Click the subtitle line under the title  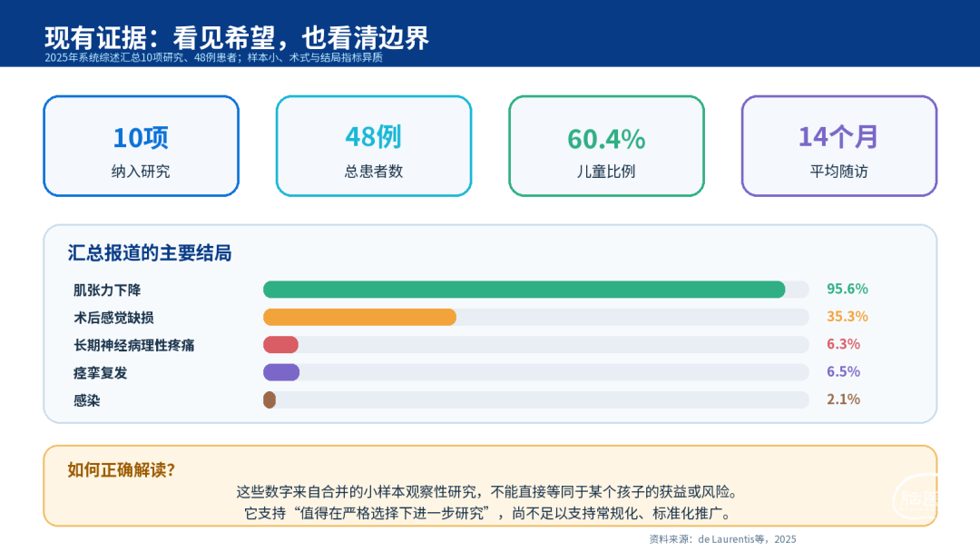coord(213,57)
